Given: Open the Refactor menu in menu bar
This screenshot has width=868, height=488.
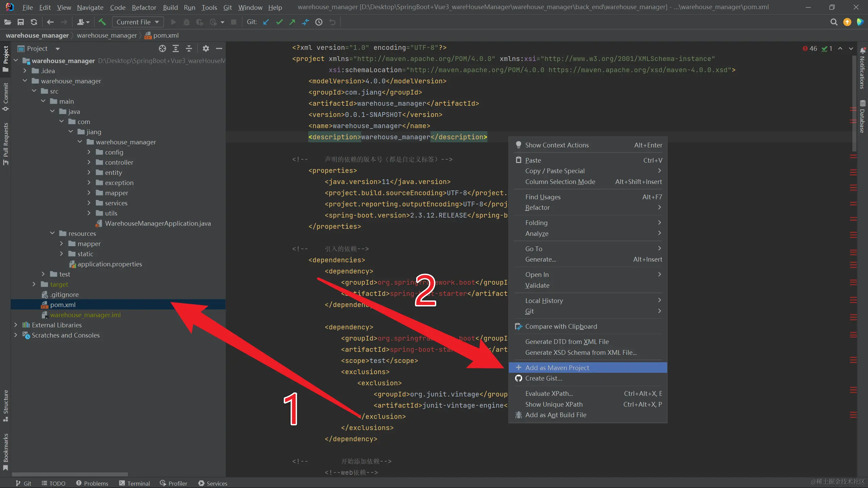Looking at the screenshot, I should 144,7.
